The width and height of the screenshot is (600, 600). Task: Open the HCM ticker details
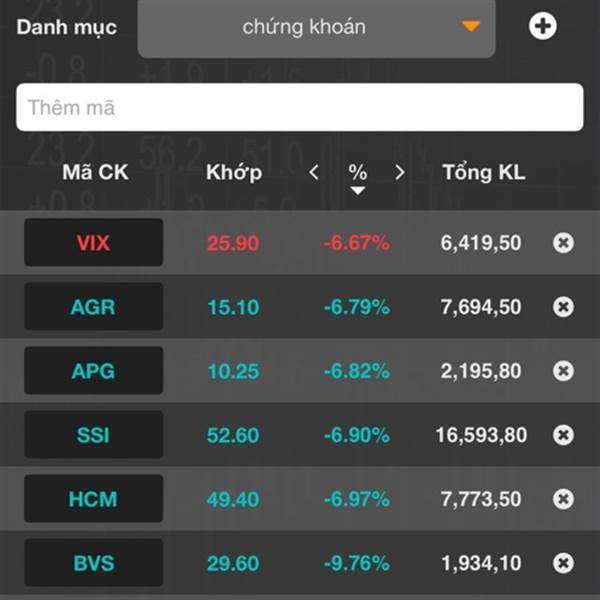(x=94, y=499)
